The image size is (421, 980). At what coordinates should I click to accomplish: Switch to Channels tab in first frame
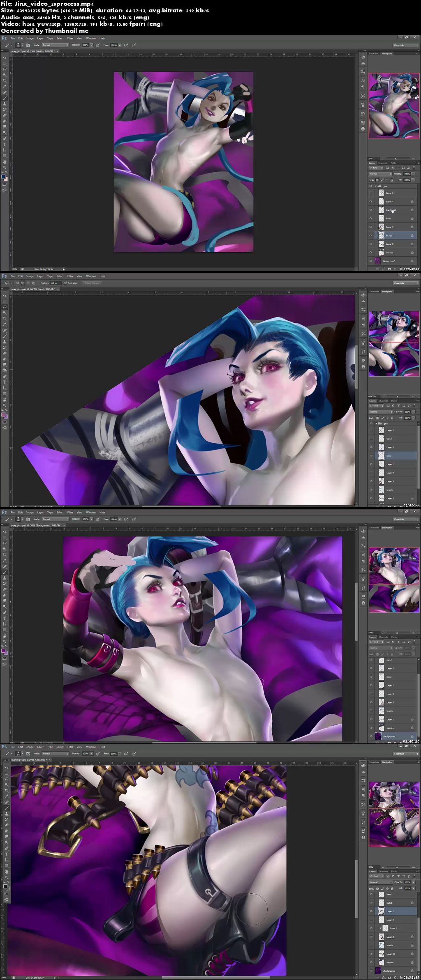coord(383,163)
